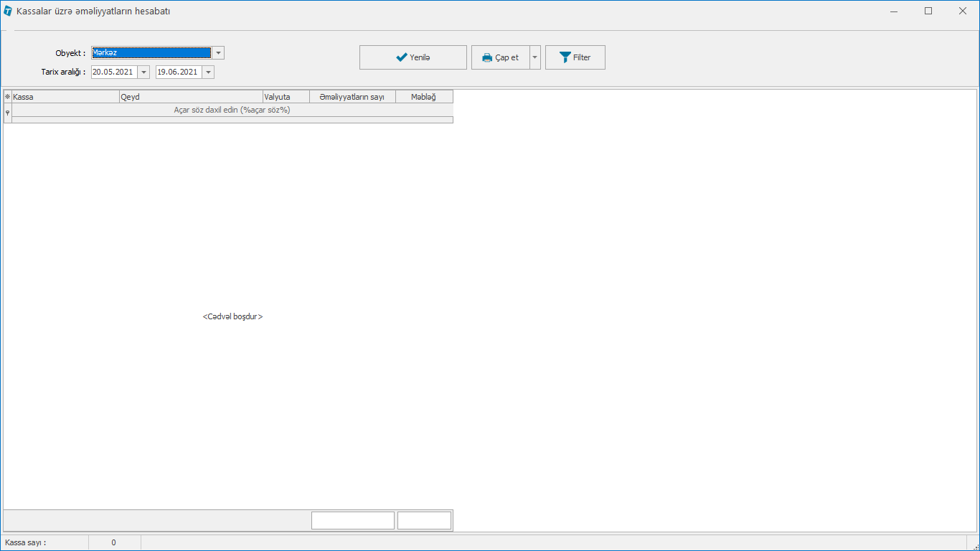Click the keyword search row 'Açar söz daxil edin'
Viewport: 980px width, 551px height.
(232, 110)
